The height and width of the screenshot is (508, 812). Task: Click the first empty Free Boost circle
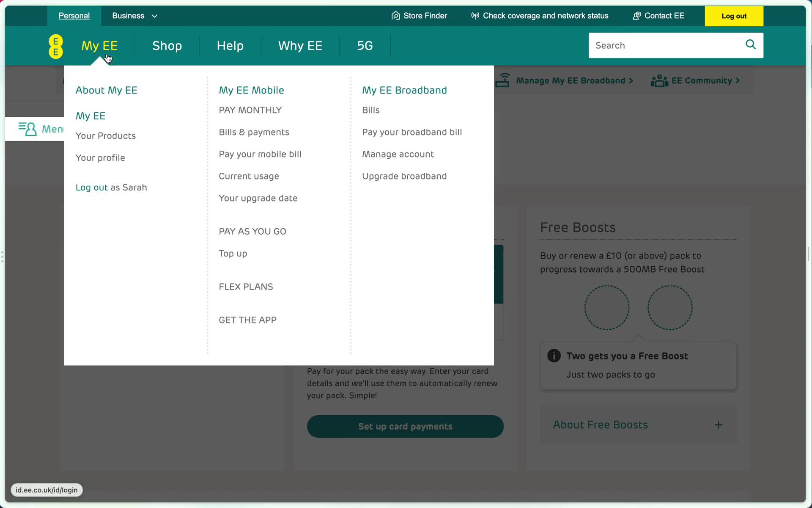pyautogui.click(x=607, y=307)
